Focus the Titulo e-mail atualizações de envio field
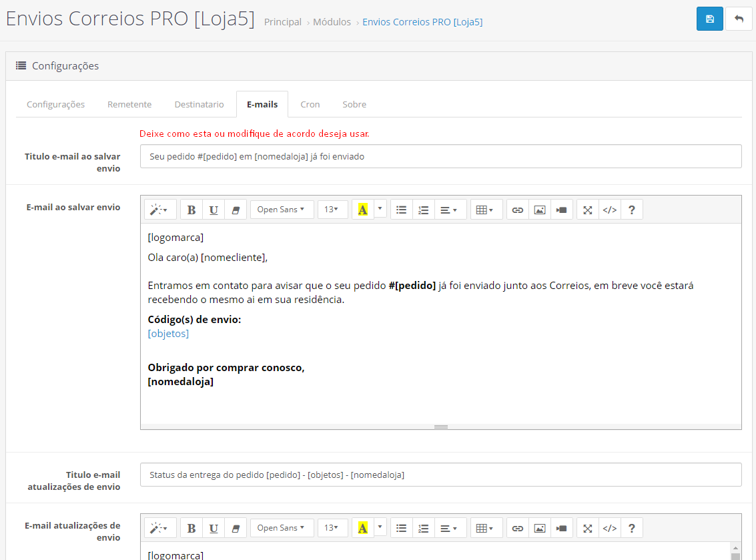The image size is (756, 560). coord(440,475)
